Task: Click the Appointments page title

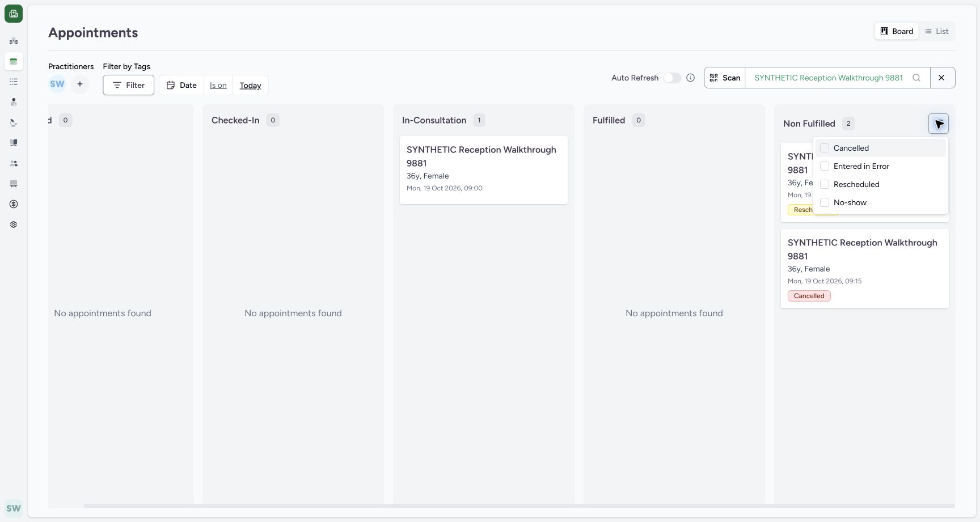Action: [93, 32]
